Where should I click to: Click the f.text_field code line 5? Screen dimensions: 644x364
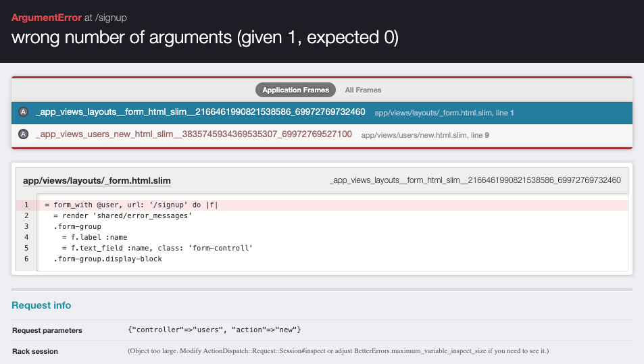(157, 249)
